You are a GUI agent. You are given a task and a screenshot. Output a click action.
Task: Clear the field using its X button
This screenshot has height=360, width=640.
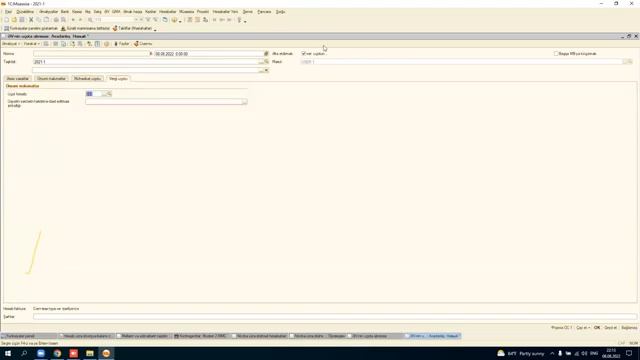pyautogui.click(x=267, y=70)
